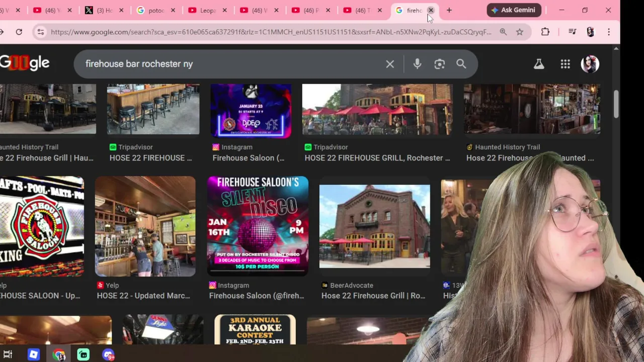Start a voice search with the microphone icon

(x=417, y=64)
